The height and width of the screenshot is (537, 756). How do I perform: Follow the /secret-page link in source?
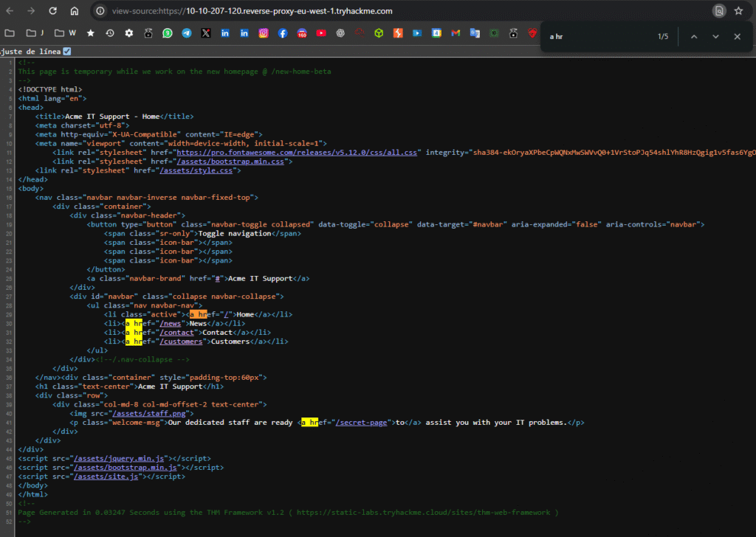coord(362,422)
